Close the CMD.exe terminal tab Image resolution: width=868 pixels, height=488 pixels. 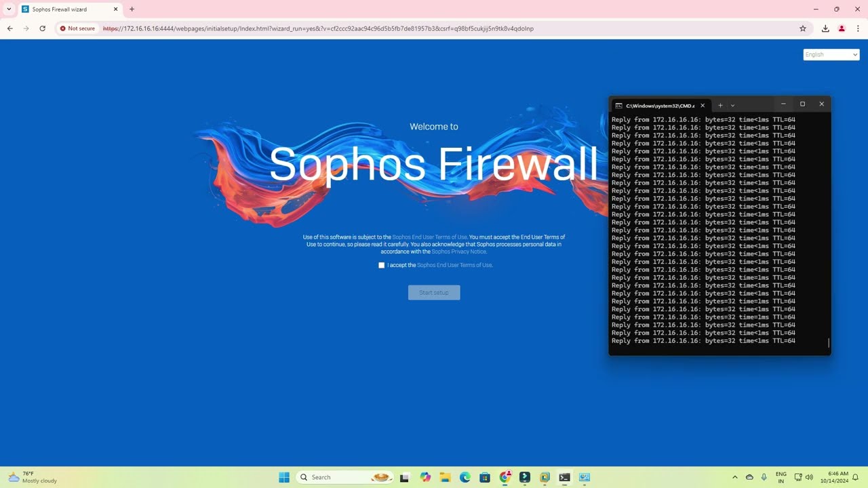pyautogui.click(x=703, y=105)
